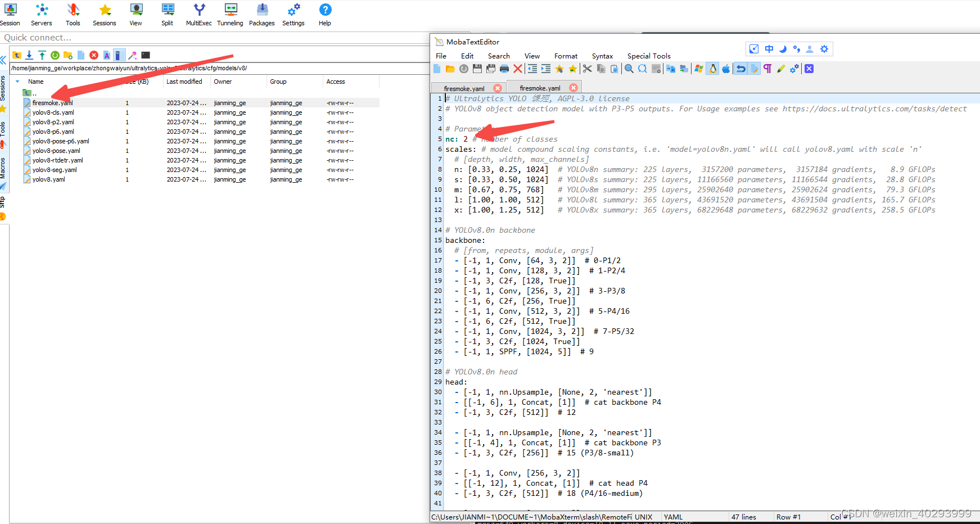Click the cut scissors icon

(588, 69)
